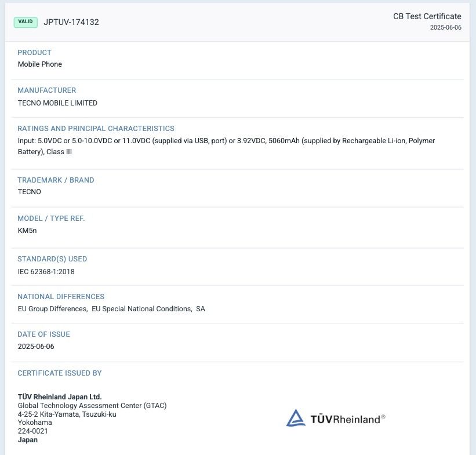Click the bold Japan country text

28,440
